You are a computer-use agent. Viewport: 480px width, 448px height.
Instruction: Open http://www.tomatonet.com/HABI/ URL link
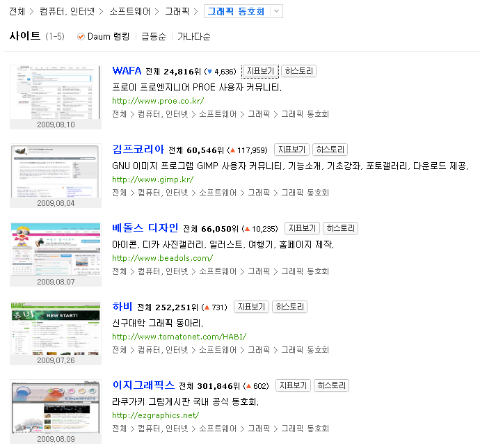179,337
